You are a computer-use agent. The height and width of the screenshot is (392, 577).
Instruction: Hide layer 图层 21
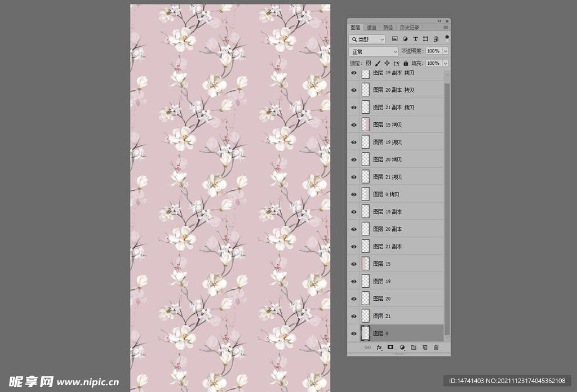(354, 317)
